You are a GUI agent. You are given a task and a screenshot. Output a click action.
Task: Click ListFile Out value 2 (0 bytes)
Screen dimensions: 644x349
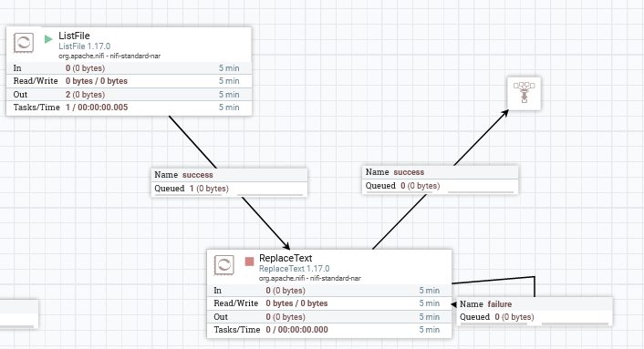(x=85, y=95)
